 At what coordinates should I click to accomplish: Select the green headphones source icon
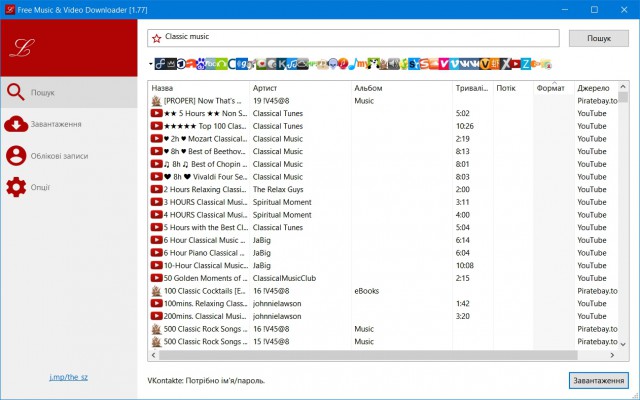(x=222, y=64)
